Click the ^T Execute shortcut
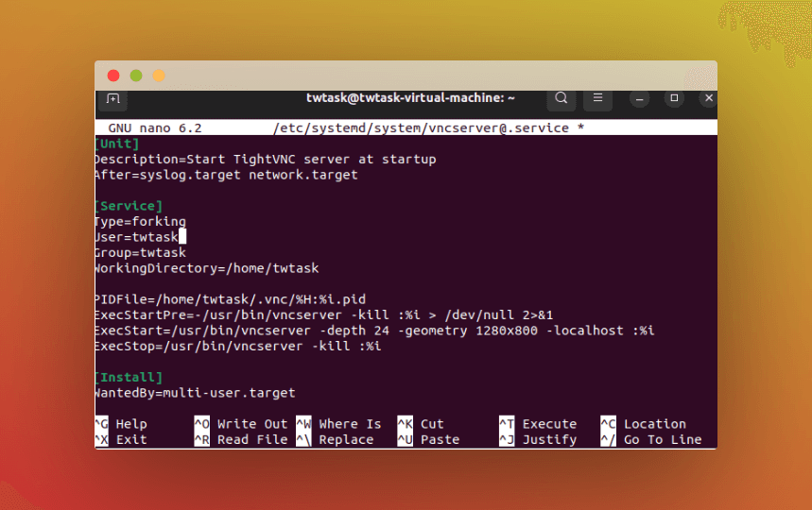This screenshot has width=812, height=510. click(538, 424)
